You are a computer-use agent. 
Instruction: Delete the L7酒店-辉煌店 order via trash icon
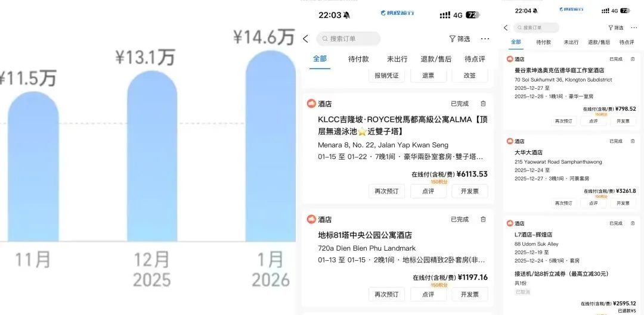tap(633, 223)
